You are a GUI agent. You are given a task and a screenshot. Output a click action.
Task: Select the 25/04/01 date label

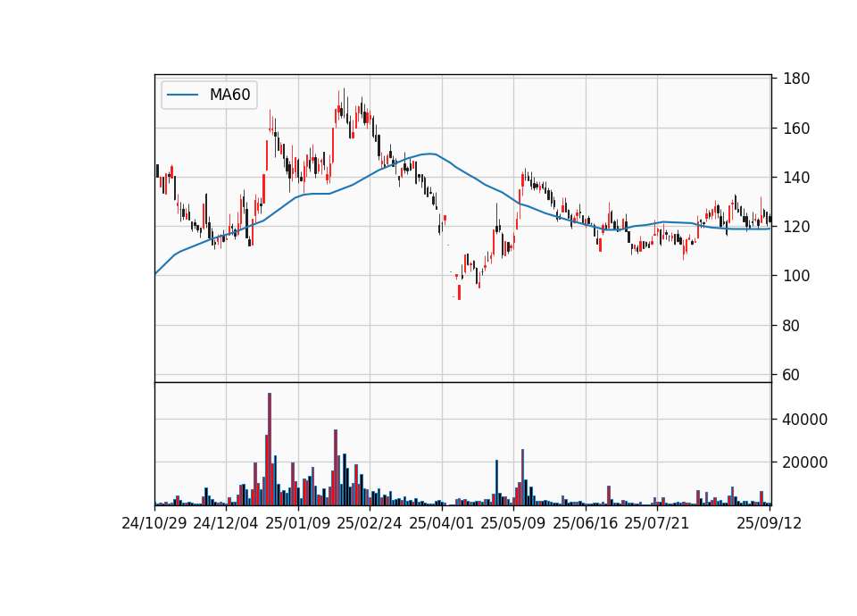coord(442,523)
